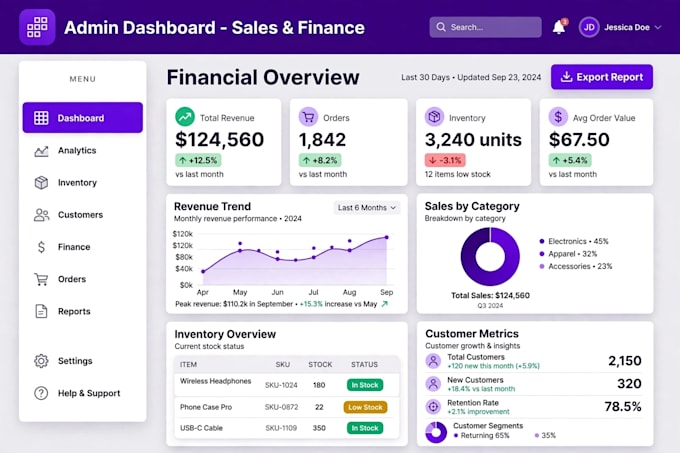The image size is (680, 453).
Task: Click the Settings gear icon
Action: pyautogui.click(x=41, y=361)
